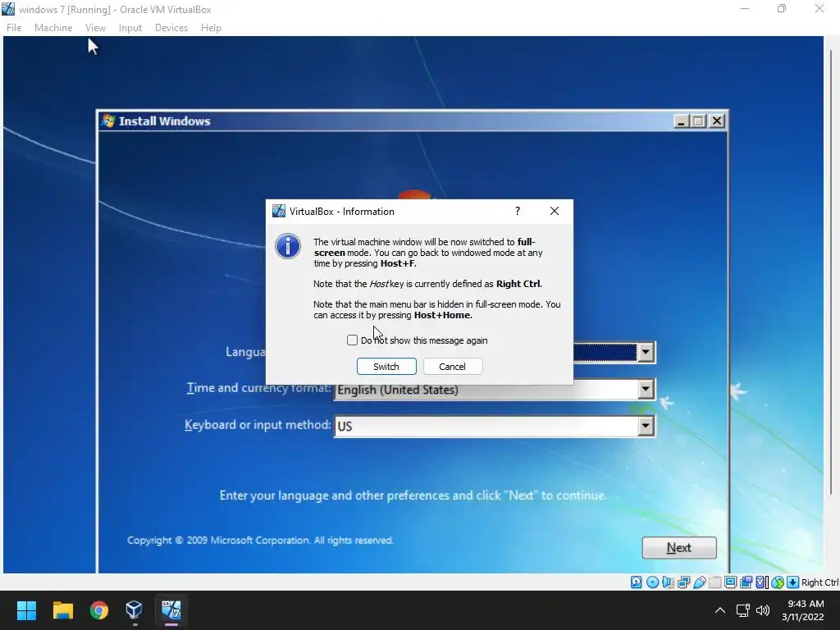This screenshot has width=840, height=630.
Task: Click the blue information icon in dialog
Action: [x=288, y=246]
